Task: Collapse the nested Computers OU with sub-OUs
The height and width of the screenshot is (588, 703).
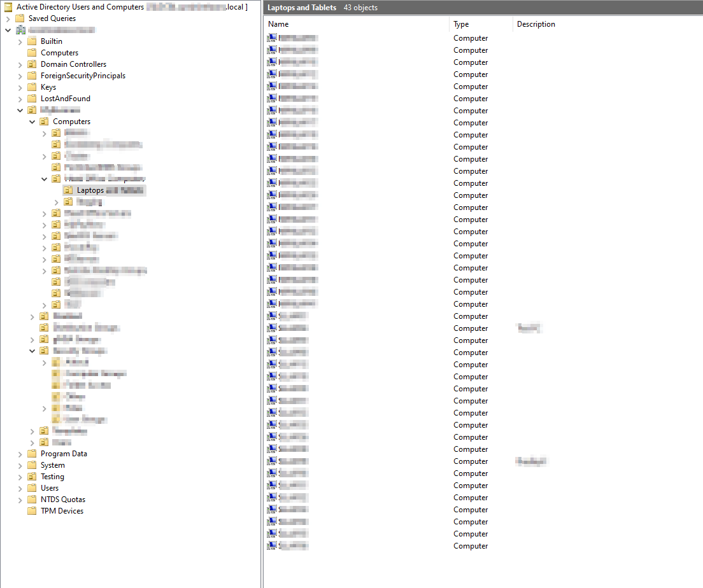Action: [32, 122]
